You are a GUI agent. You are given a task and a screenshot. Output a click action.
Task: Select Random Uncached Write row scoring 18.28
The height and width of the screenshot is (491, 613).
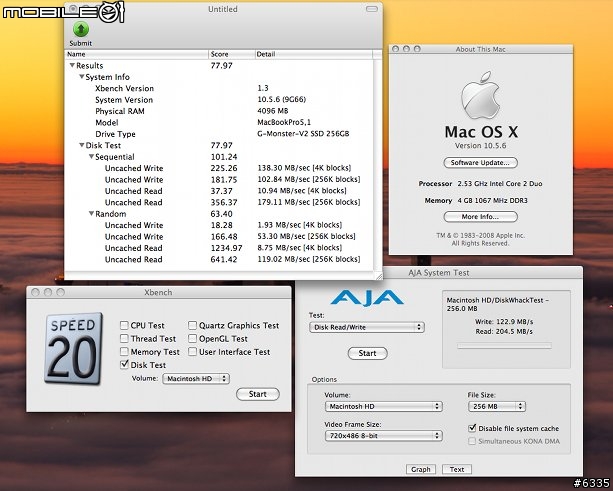219,225
